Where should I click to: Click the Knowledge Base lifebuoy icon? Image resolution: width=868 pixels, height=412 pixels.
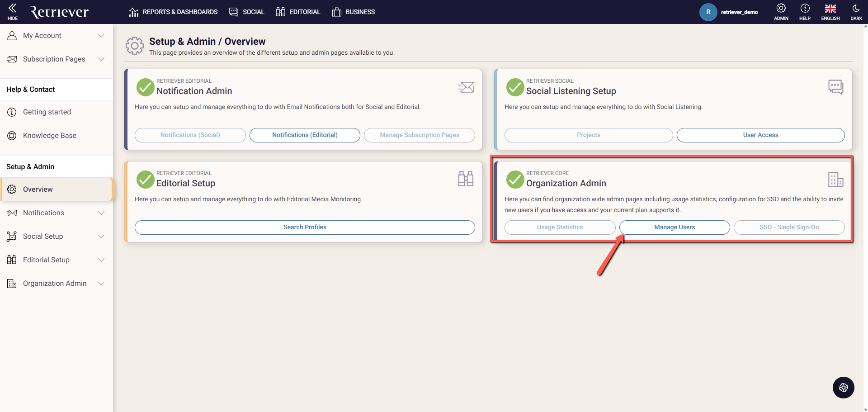point(12,136)
